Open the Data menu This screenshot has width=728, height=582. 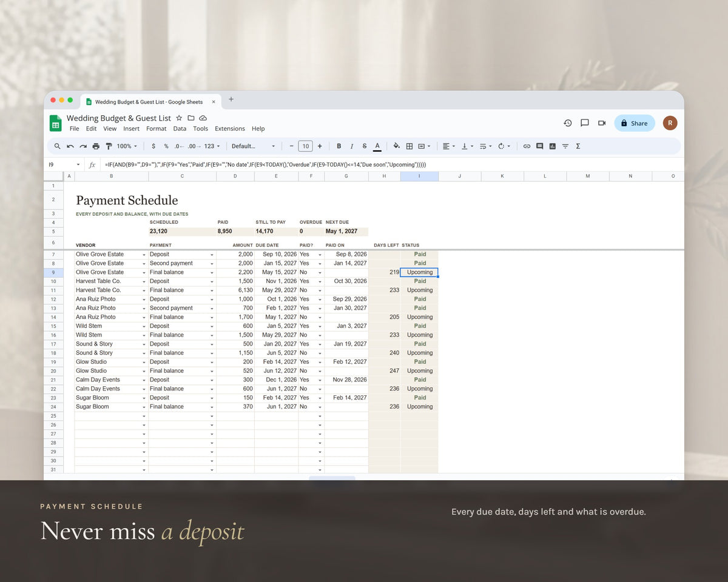pyautogui.click(x=180, y=129)
